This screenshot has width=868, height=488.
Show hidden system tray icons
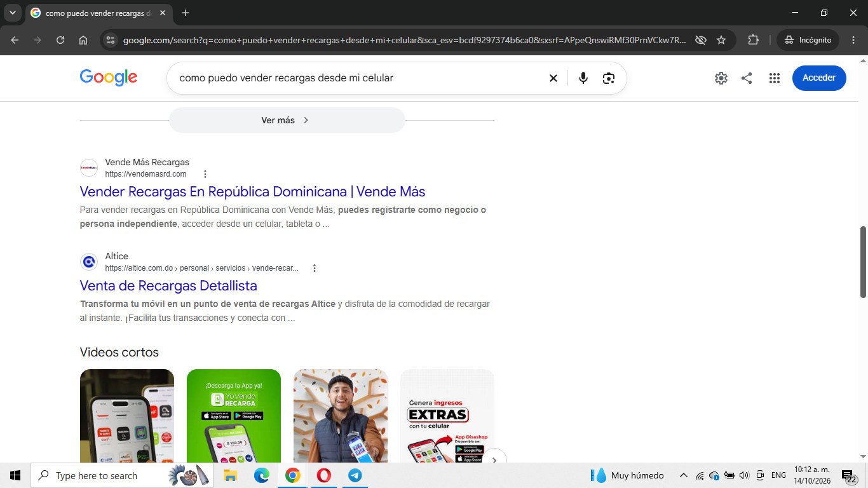coord(684,475)
